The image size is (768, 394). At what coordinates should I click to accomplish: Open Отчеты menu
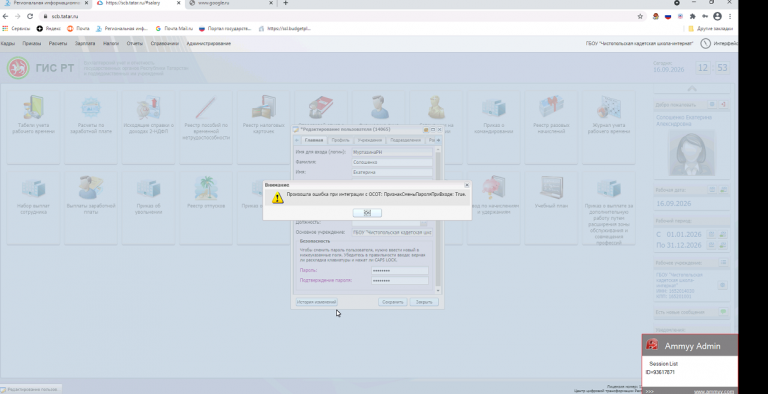pos(135,44)
